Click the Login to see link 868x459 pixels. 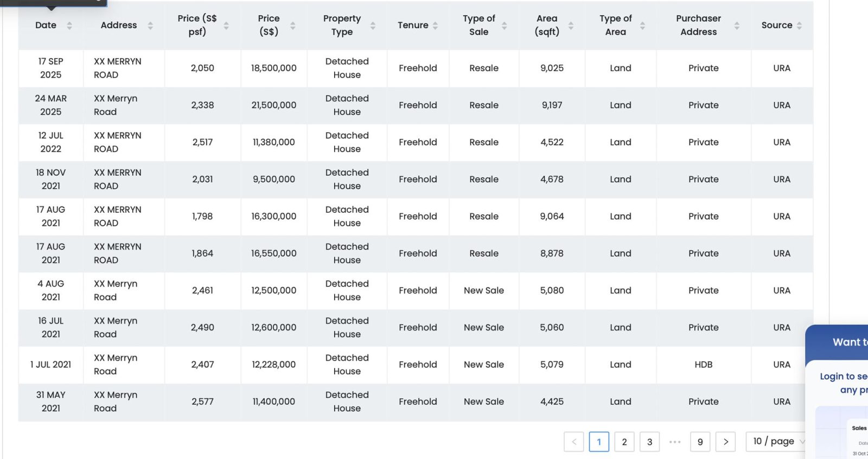point(843,377)
